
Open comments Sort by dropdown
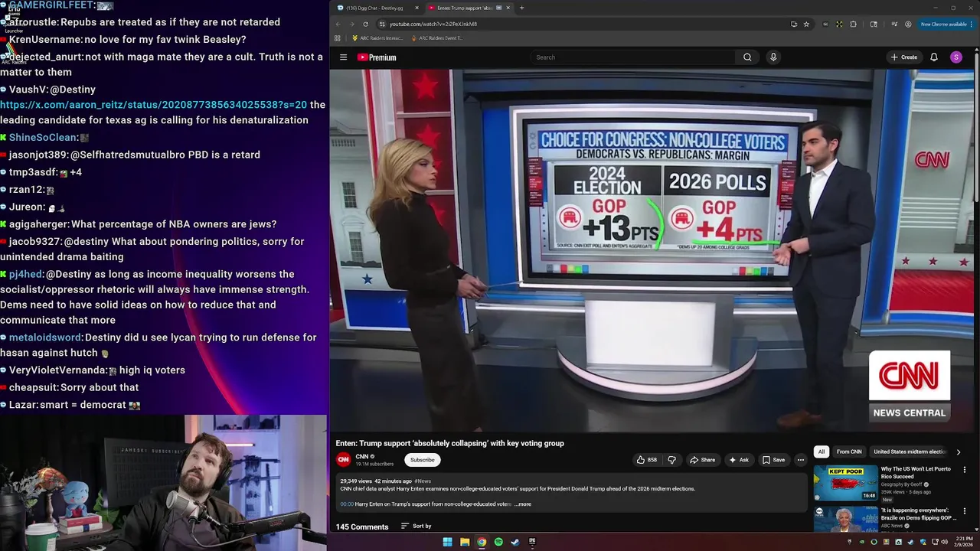pyautogui.click(x=416, y=526)
